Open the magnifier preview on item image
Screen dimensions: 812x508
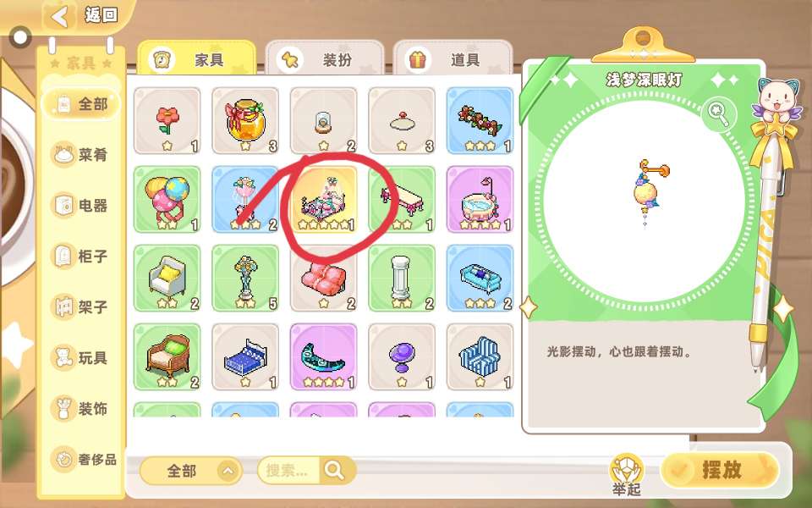pos(719,116)
